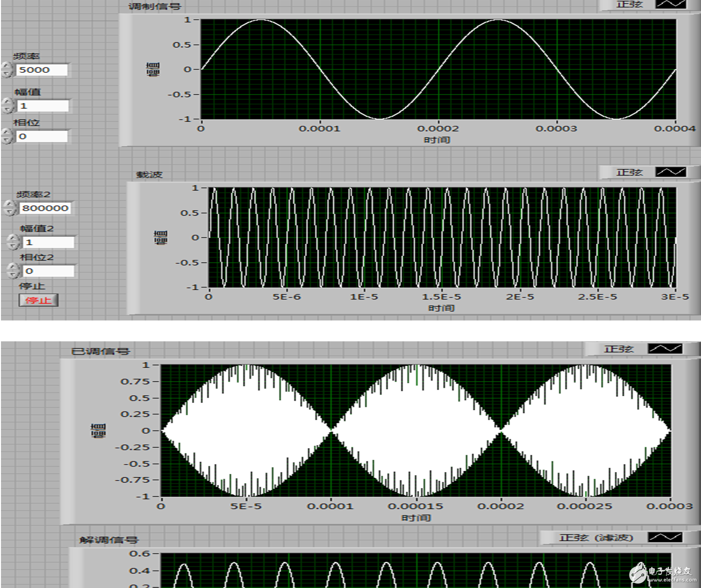Click the 载波 graph title
This screenshot has height=588, width=701.
click(149, 174)
